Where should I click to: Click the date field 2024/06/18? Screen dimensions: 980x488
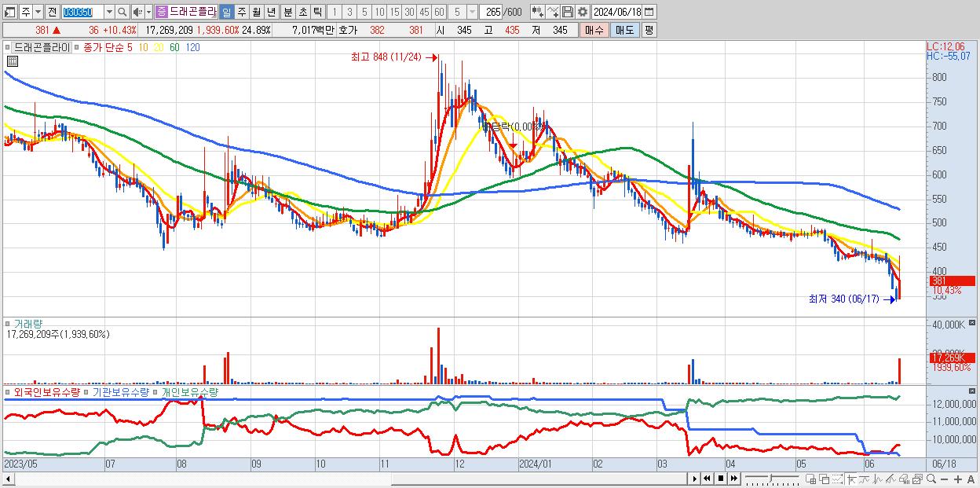[x=616, y=12]
